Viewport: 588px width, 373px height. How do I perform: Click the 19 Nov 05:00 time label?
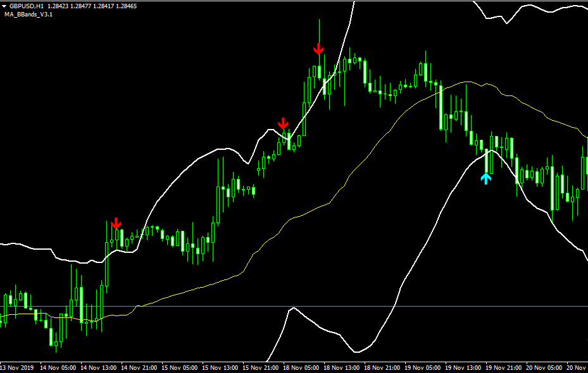pos(422,367)
